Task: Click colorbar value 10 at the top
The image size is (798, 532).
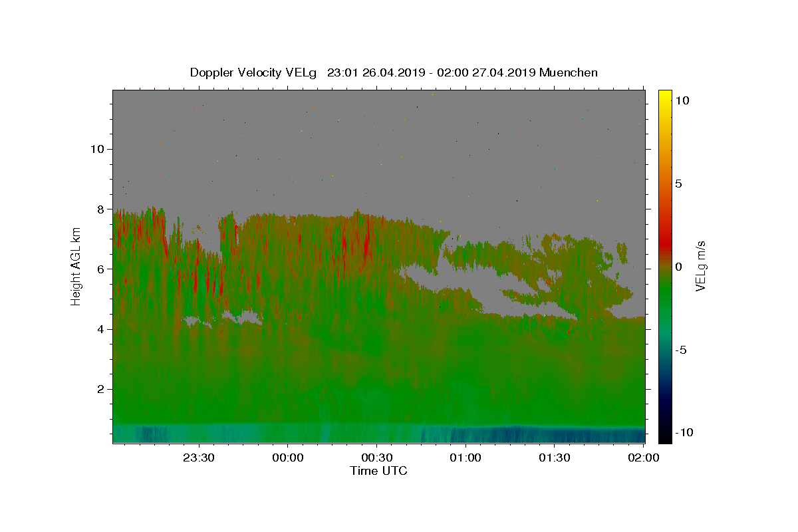Action: point(682,100)
